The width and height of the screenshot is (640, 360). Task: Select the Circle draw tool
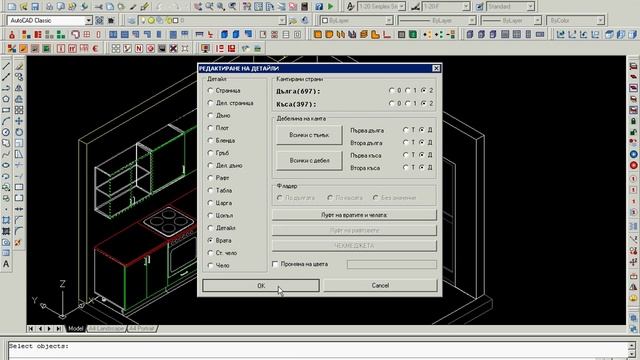[x=6, y=132]
